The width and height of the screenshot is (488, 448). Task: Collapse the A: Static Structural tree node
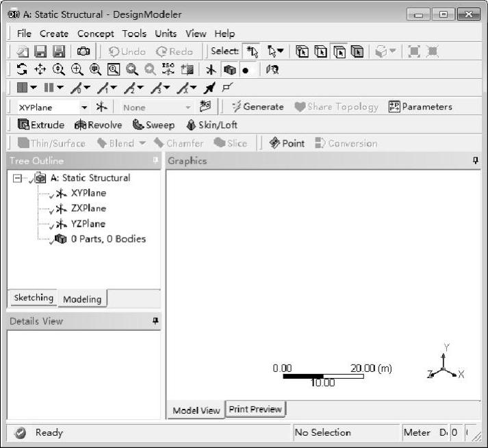click(17, 178)
